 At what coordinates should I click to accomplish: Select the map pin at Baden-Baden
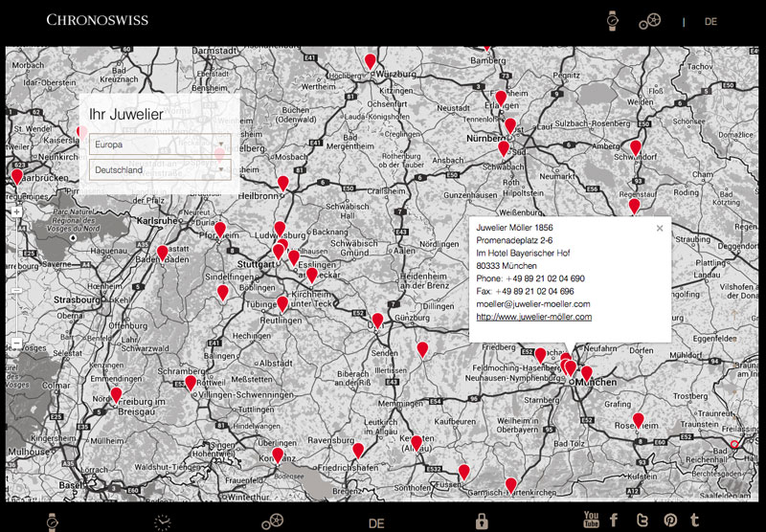(162, 254)
